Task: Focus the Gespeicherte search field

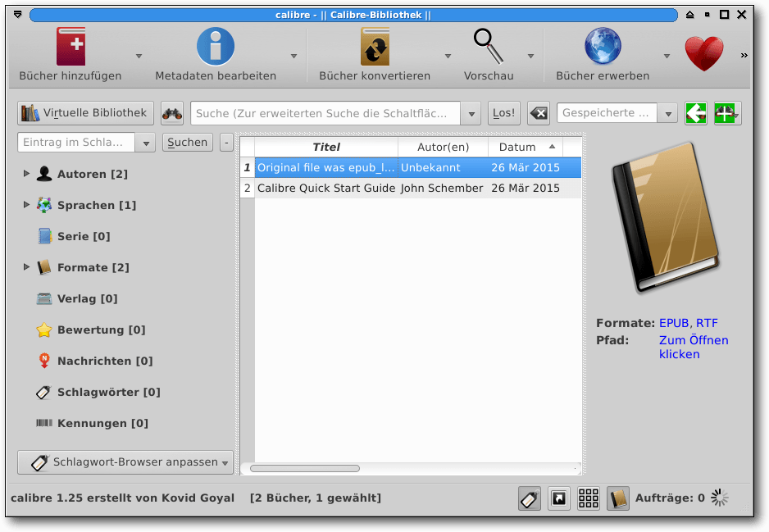Action: tap(607, 113)
